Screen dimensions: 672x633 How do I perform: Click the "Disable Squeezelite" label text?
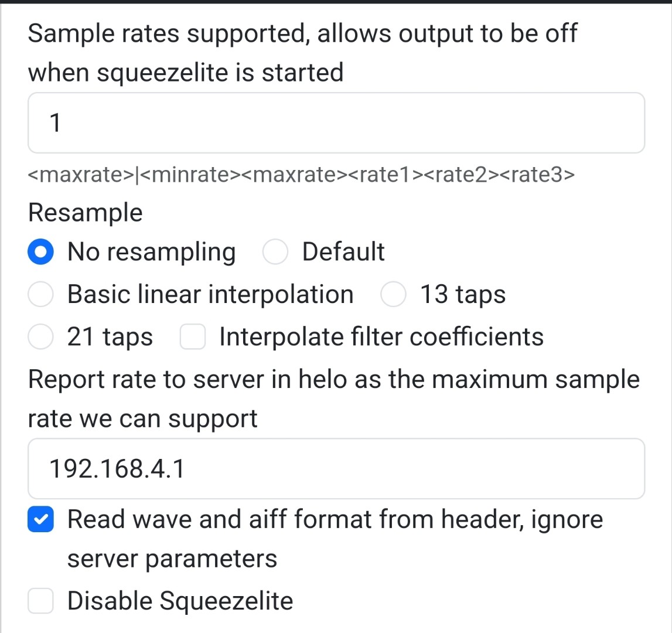180,601
